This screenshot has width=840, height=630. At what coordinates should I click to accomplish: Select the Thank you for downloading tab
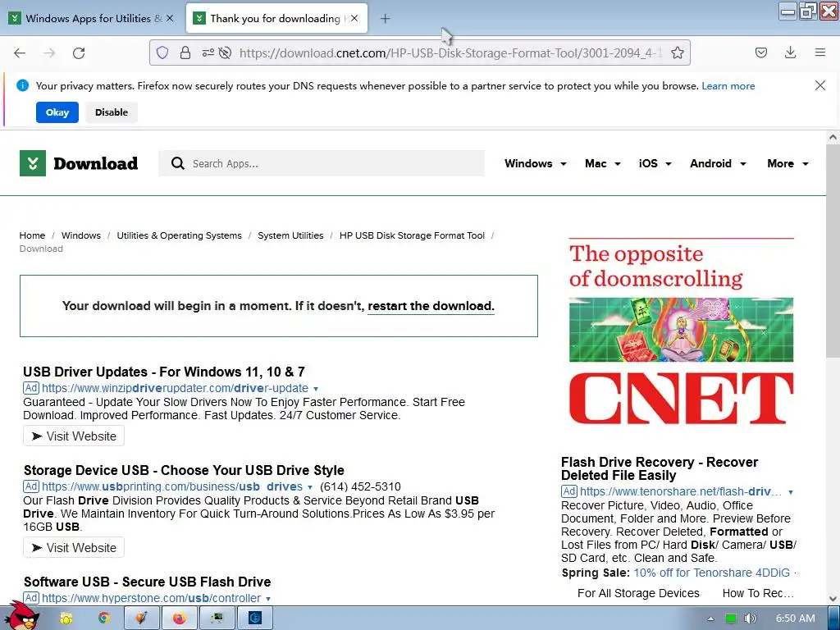click(276, 18)
